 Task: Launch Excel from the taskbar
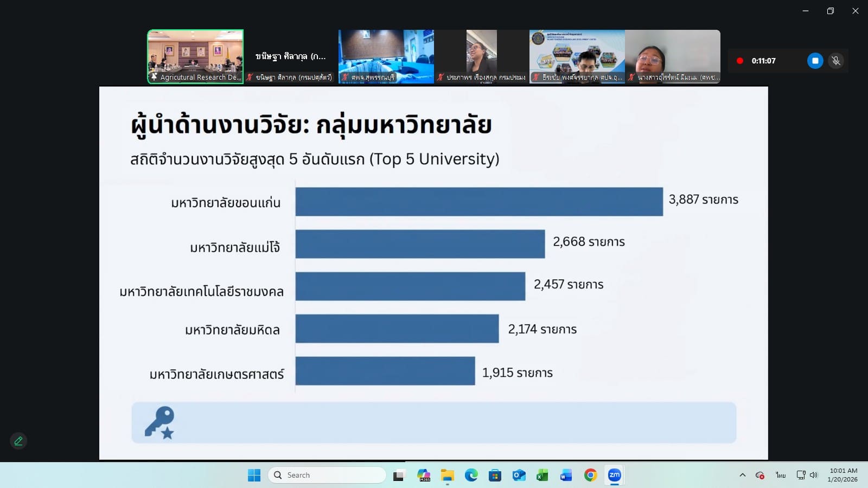(x=542, y=475)
